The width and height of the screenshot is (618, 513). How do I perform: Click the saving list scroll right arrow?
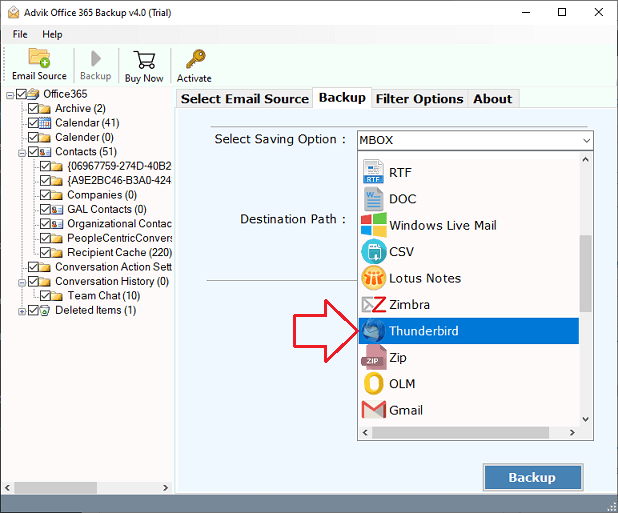pos(572,433)
